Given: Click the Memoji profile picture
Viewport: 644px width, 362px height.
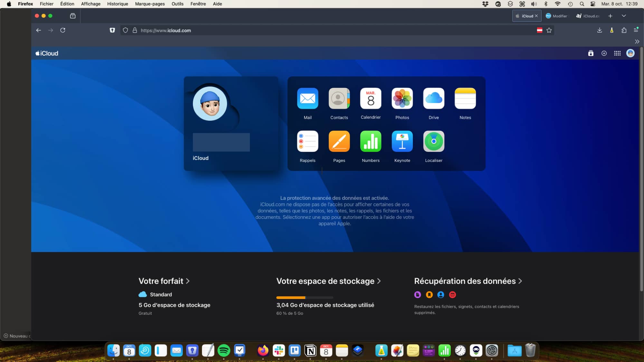Looking at the screenshot, I should 210,104.
